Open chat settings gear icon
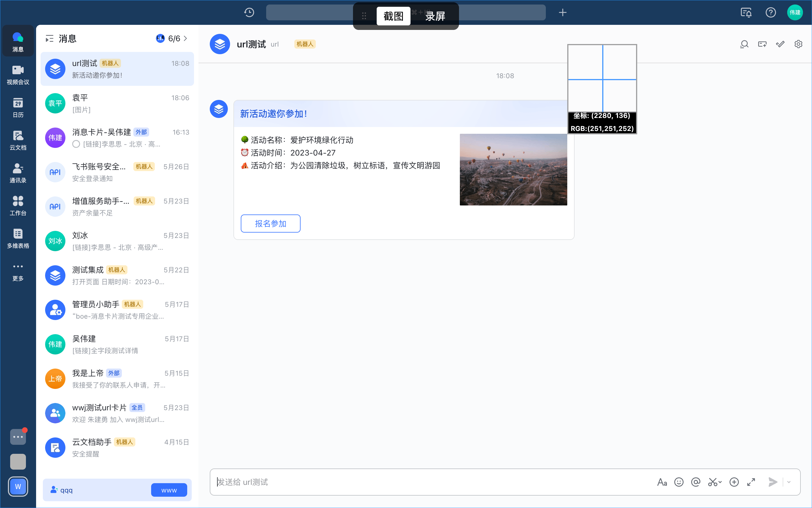The width and height of the screenshot is (812, 508). pos(798,44)
